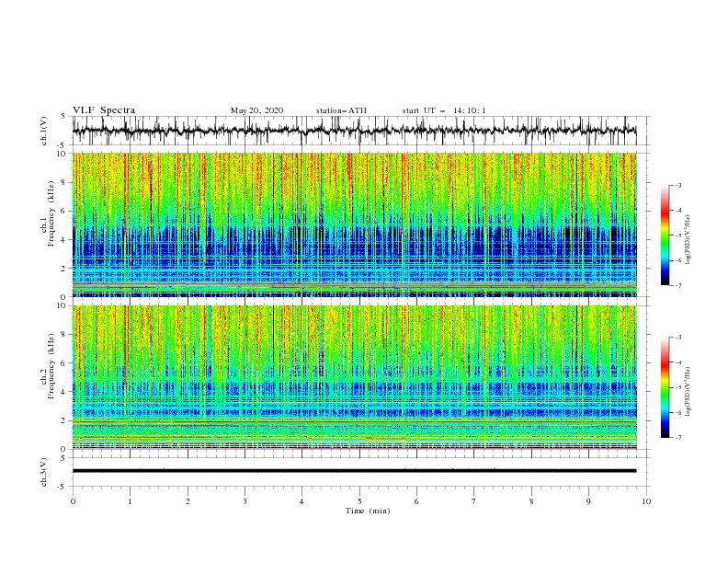Click the ch.2 spectrogram plot

(354, 377)
